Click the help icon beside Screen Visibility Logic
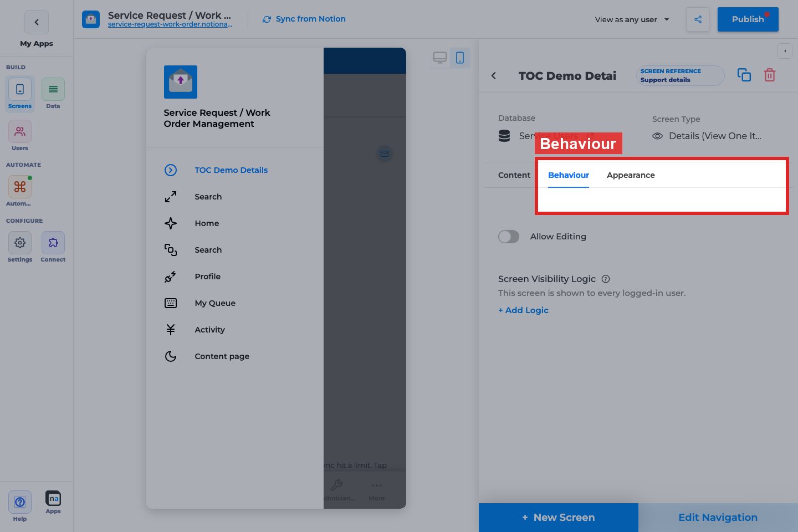The image size is (798, 532). tap(606, 279)
